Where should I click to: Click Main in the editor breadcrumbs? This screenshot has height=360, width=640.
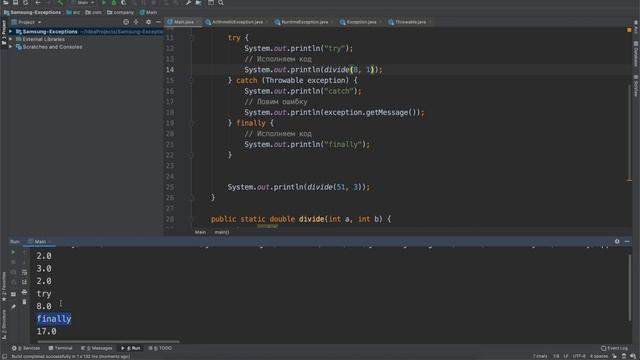pyautogui.click(x=200, y=232)
